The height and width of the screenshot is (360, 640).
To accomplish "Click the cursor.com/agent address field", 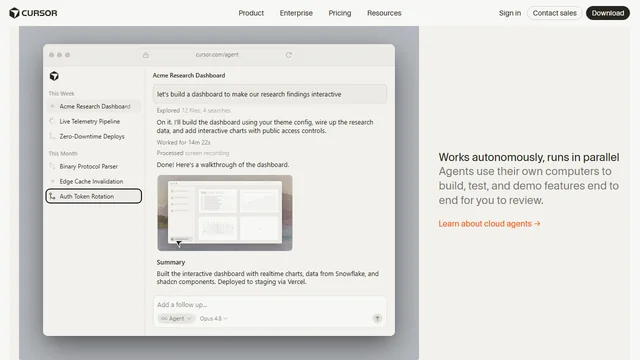I will click(x=217, y=55).
